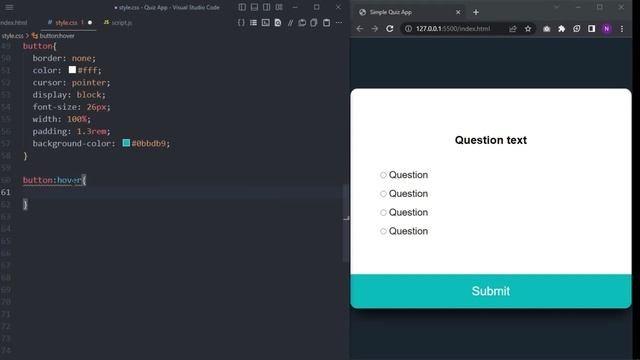Click the 'width: 100%;' code line
Image resolution: width=640 pixels, height=360 pixels.
pos(62,119)
